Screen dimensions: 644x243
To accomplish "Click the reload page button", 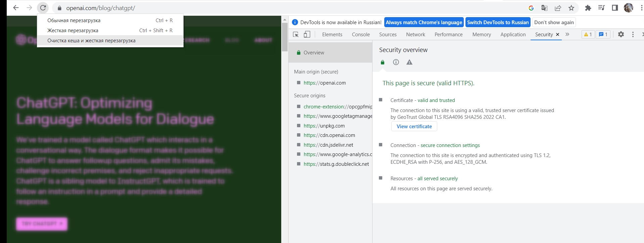I will pyautogui.click(x=43, y=8).
